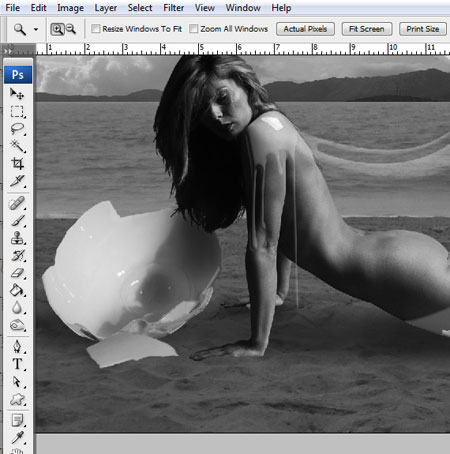Select the Rectangular Marquee tool
Image resolution: width=450 pixels, height=454 pixels.
tap(17, 111)
